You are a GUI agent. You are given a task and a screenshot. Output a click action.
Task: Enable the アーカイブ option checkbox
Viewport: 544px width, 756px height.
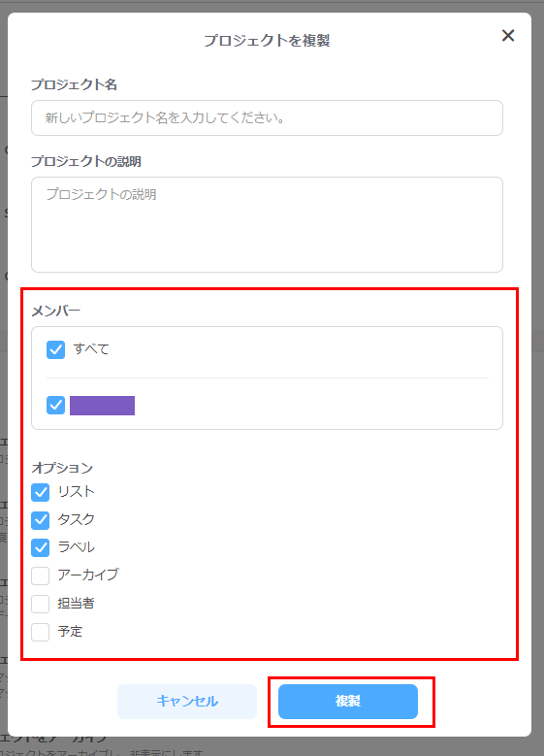(41, 575)
